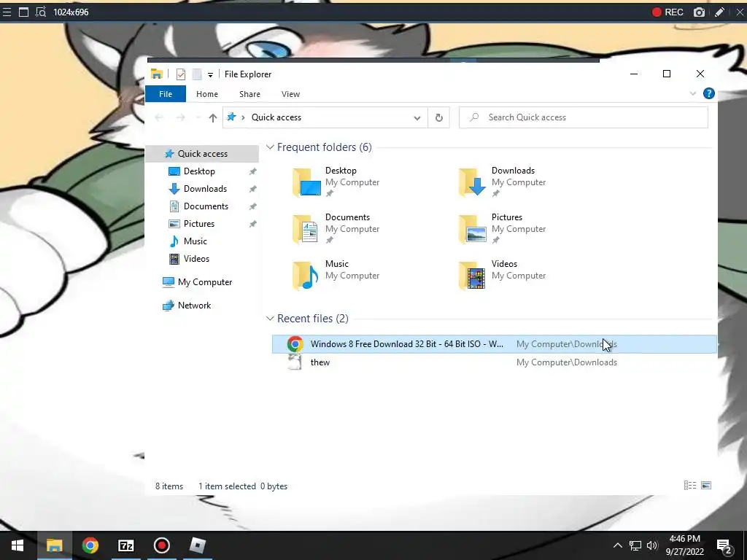Open Roblox from the taskbar
The width and height of the screenshot is (747, 560).
pyautogui.click(x=197, y=545)
